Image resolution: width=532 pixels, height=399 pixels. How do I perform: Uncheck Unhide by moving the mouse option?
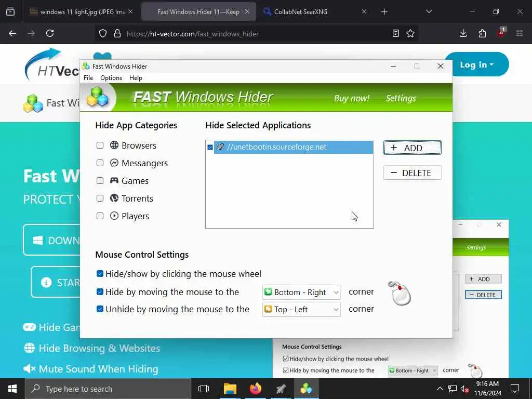[x=100, y=309]
